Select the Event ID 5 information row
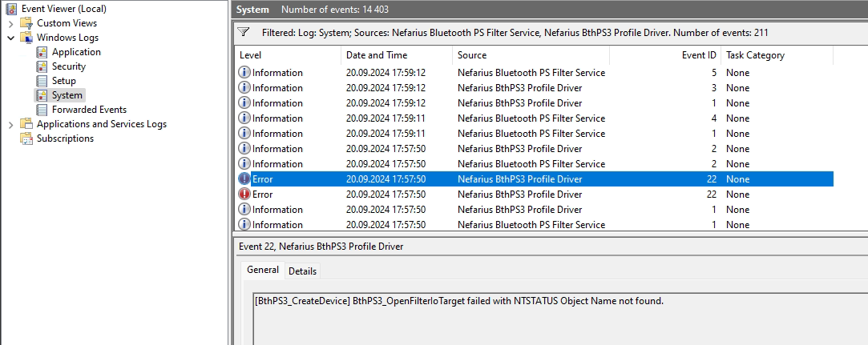Viewport: 868px width, 345px height. pos(535,73)
